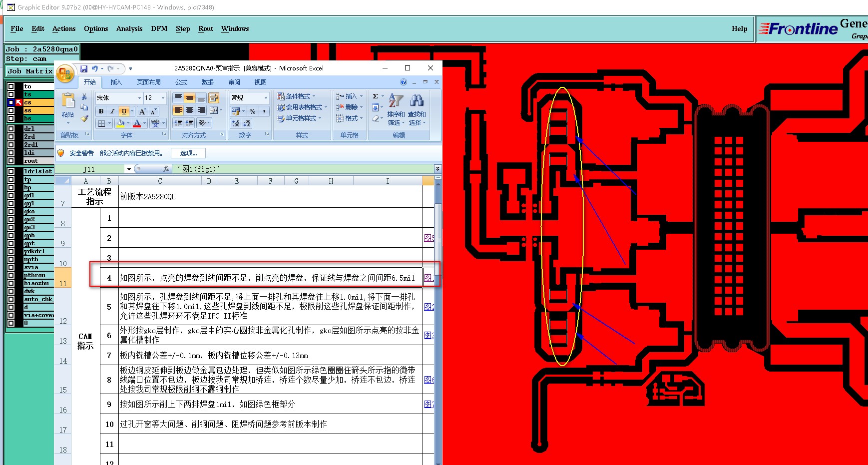Screen dimensions: 868x465
Task: Apply percent style to cells
Action: tap(252, 111)
